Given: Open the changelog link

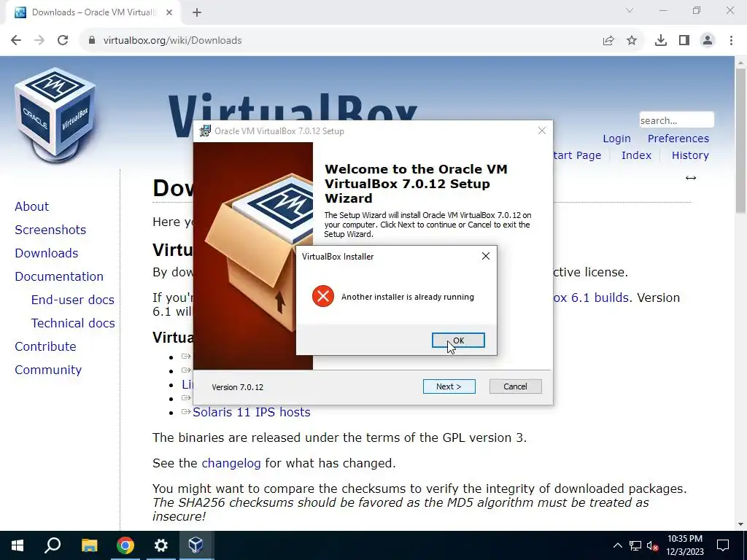Looking at the screenshot, I should pyautogui.click(x=231, y=463).
